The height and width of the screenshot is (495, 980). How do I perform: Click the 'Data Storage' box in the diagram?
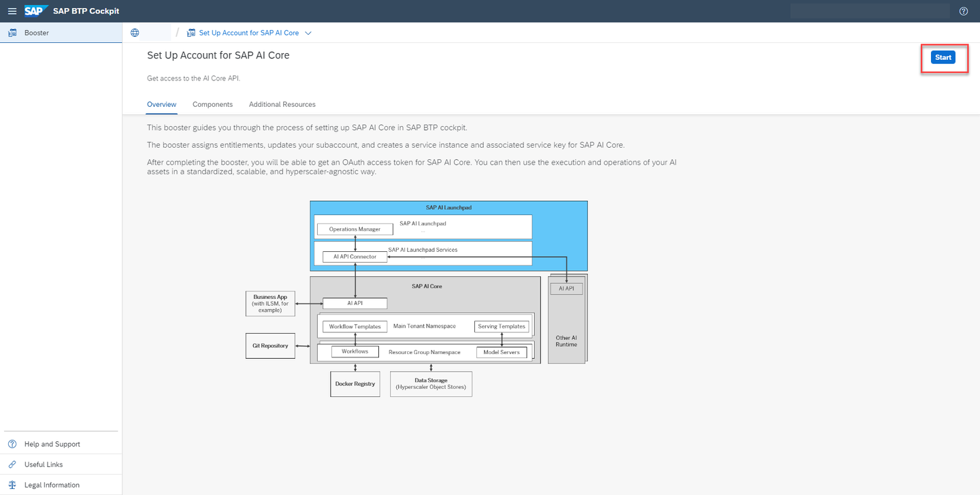tap(431, 384)
